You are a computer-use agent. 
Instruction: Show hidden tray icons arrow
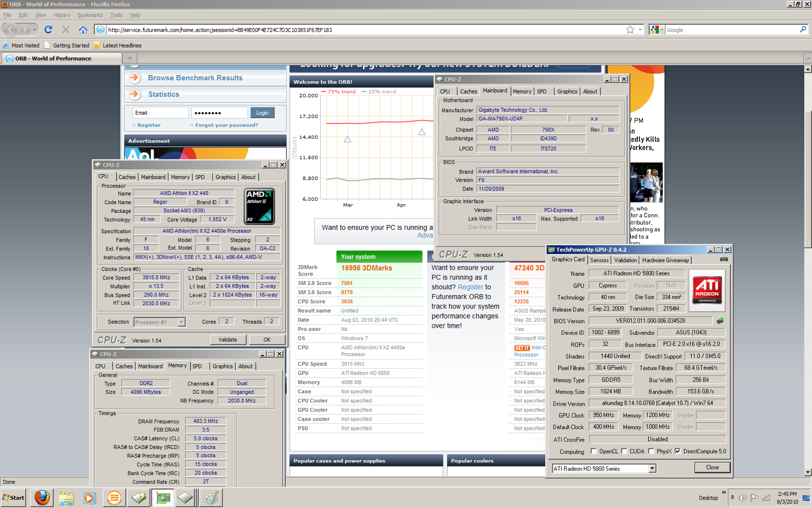point(732,497)
